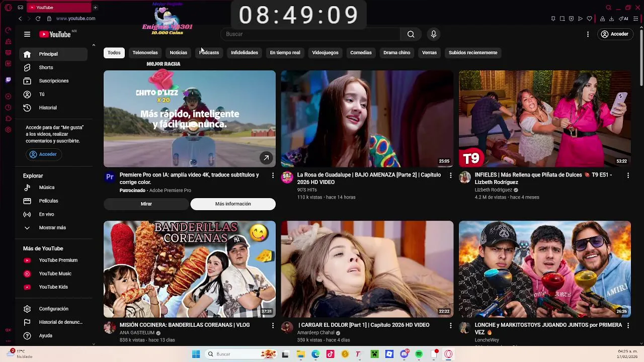The width and height of the screenshot is (644, 362).
Task: Open Opera easy setup icon
Action: (x=636, y=19)
